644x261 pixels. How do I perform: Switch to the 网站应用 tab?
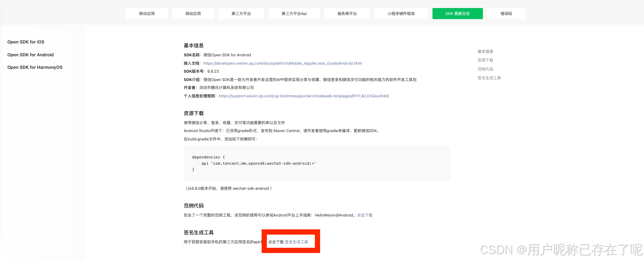193,14
